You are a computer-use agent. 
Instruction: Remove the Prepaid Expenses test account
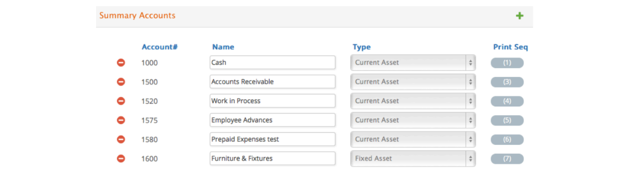tap(121, 140)
